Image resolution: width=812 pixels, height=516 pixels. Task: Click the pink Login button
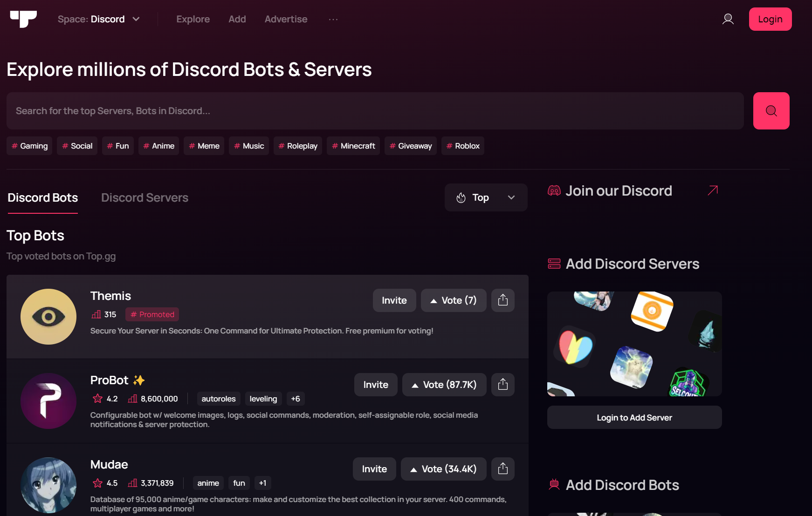(x=770, y=19)
